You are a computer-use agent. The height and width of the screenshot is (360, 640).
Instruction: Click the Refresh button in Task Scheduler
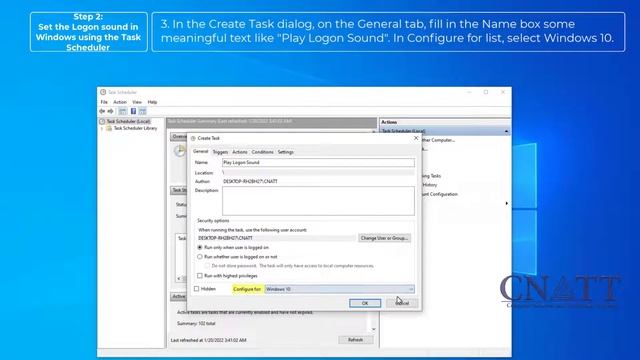tap(356, 340)
